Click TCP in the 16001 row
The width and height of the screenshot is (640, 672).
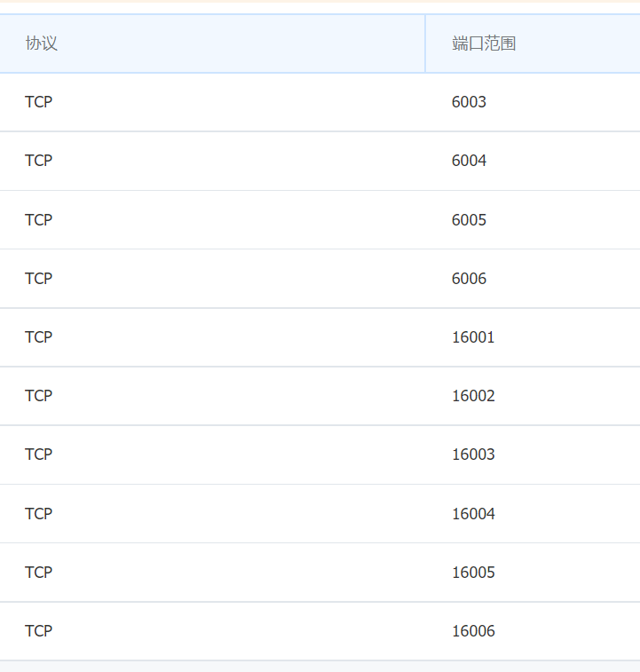[x=38, y=337]
